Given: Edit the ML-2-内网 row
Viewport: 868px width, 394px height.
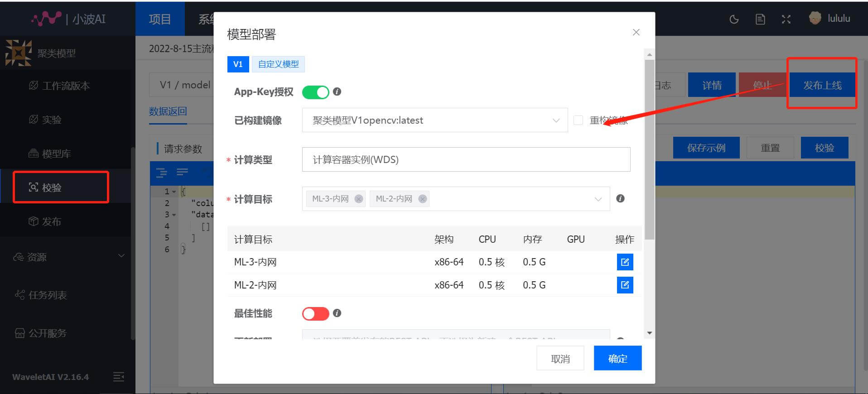Looking at the screenshot, I should pos(625,285).
